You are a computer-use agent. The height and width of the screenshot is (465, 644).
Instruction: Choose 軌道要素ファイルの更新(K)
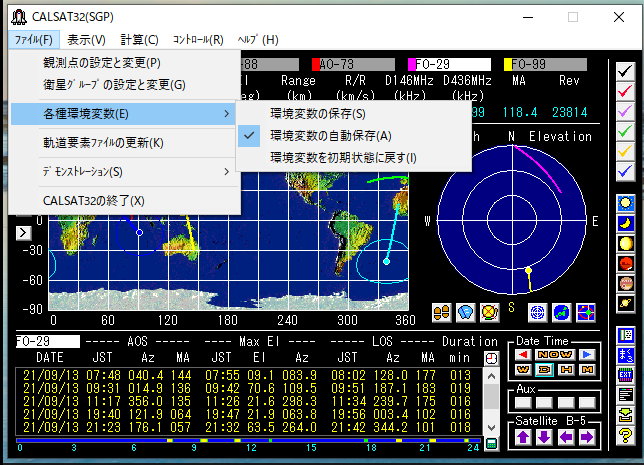coord(124,143)
